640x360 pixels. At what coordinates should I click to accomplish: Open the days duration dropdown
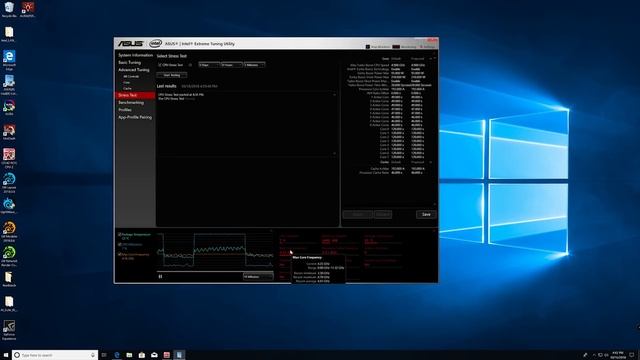209,65
